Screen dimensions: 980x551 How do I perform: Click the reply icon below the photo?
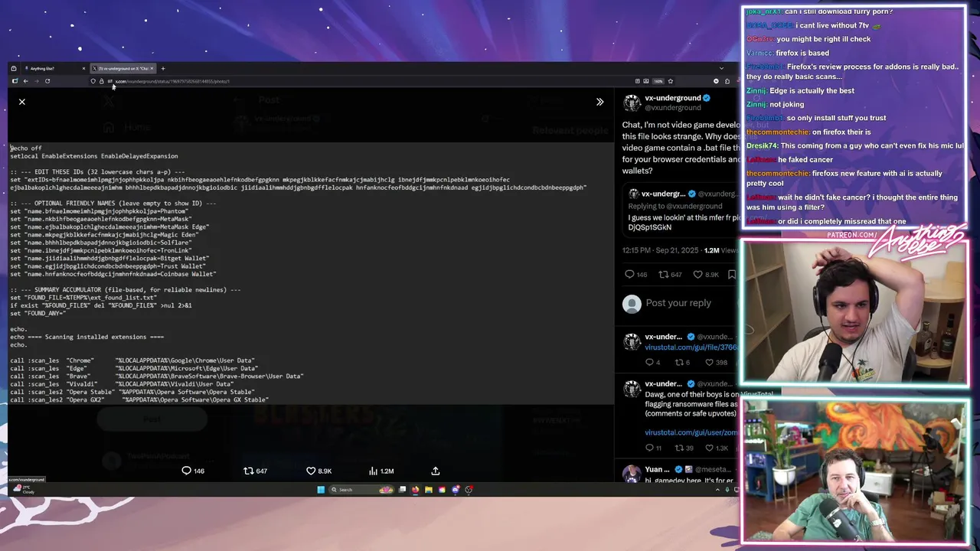[x=186, y=471]
